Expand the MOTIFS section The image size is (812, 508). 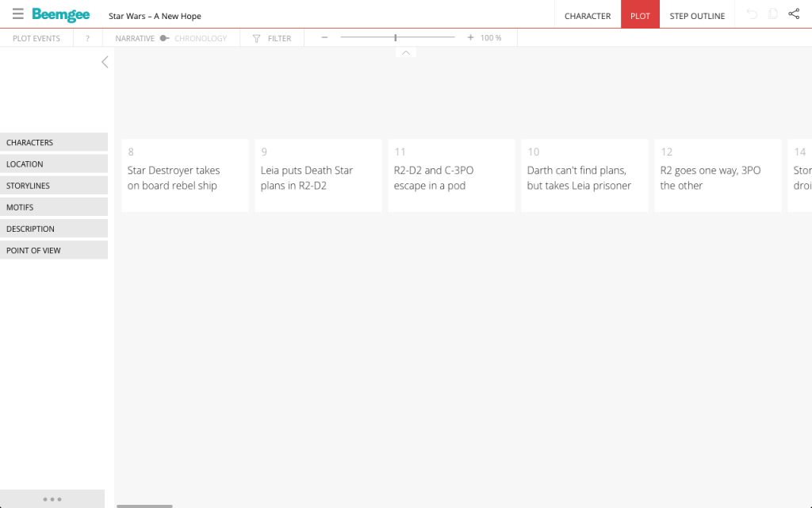(x=54, y=207)
